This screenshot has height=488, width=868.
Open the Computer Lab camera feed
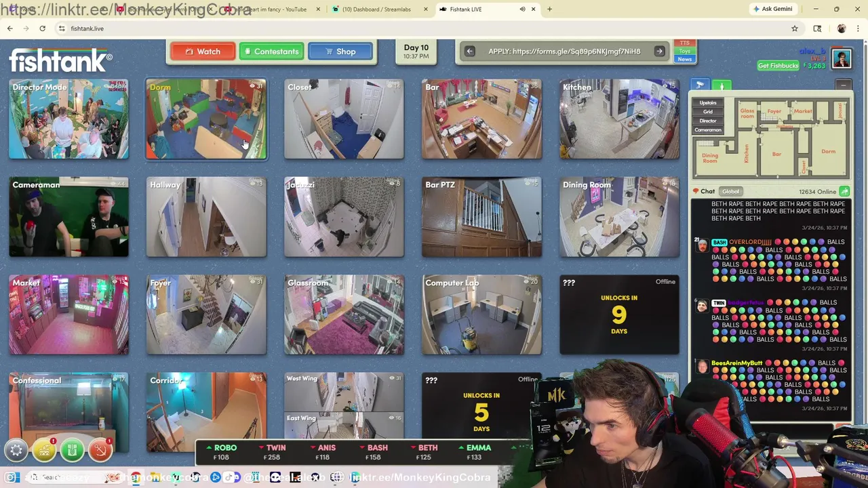[x=481, y=314]
